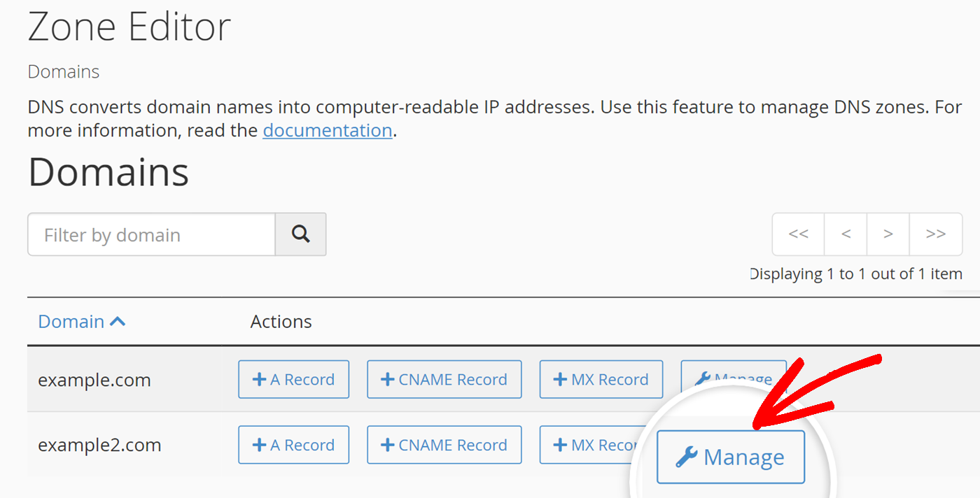The height and width of the screenshot is (498, 980).
Task: Click the sort chevron next to Domain header
Action: [x=119, y=320]
